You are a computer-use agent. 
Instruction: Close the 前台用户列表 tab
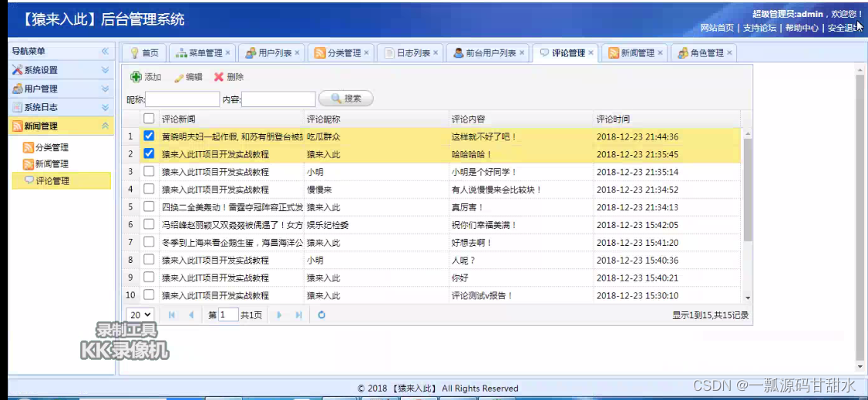[521, 52]
